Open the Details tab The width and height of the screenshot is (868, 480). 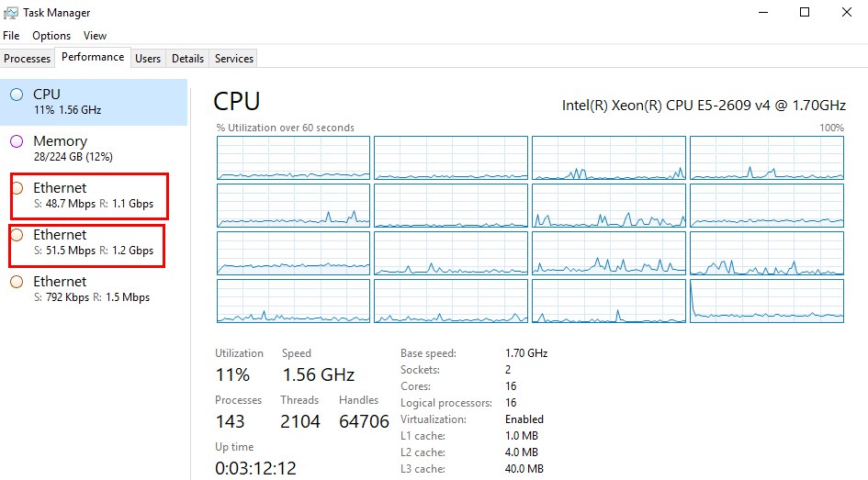pos(187,59)
